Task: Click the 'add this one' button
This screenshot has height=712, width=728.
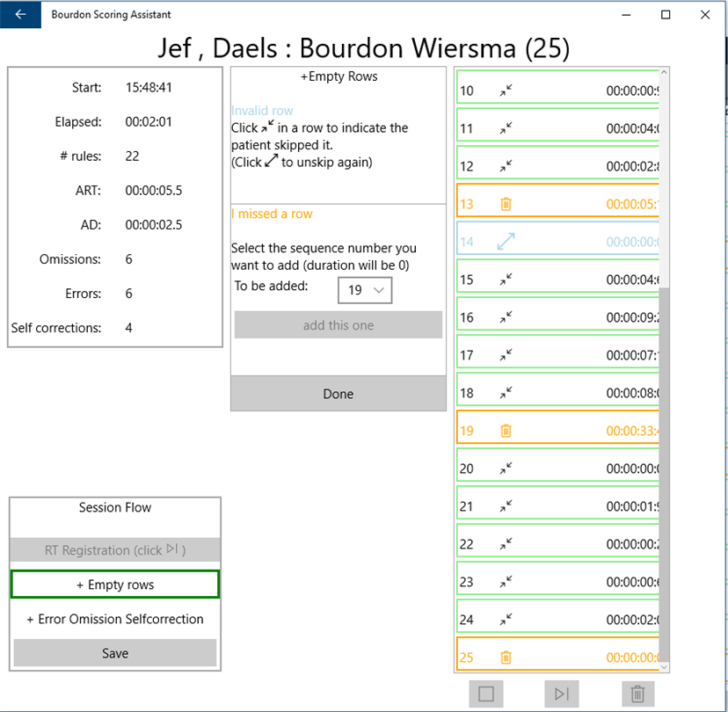Action: [x=338, y=325]
